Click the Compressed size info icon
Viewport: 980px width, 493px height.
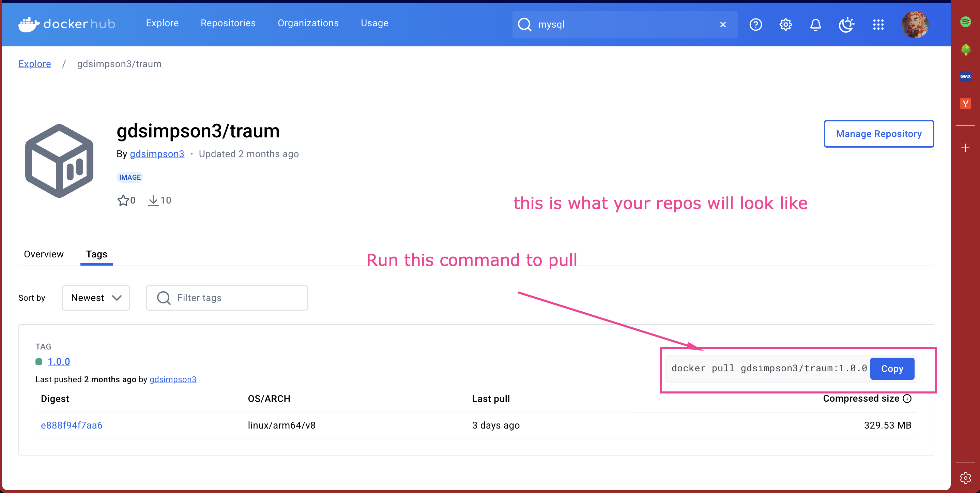pos(907,399)
